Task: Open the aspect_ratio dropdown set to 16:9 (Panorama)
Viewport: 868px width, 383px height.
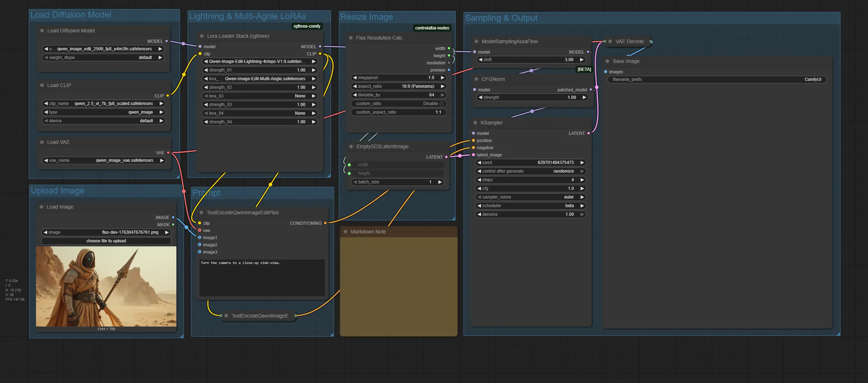Action: click(399, 86)
